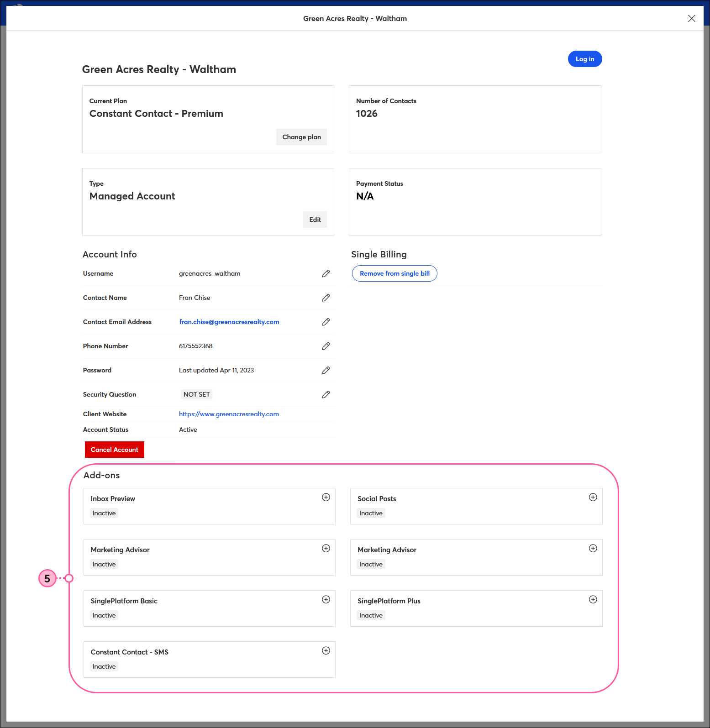Edit the Username field with its pencil icon
Viewport: 710px width, 728px height.
[326, 273]
